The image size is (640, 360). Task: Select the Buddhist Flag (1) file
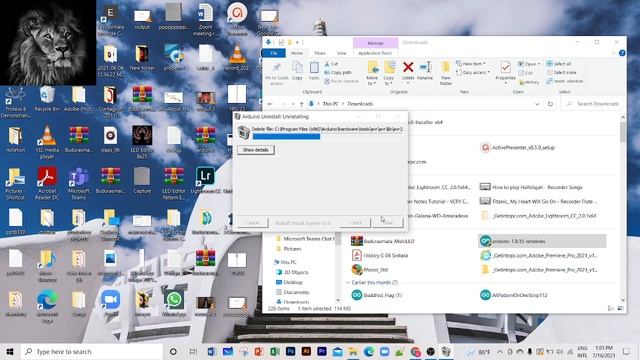(378, 295)
